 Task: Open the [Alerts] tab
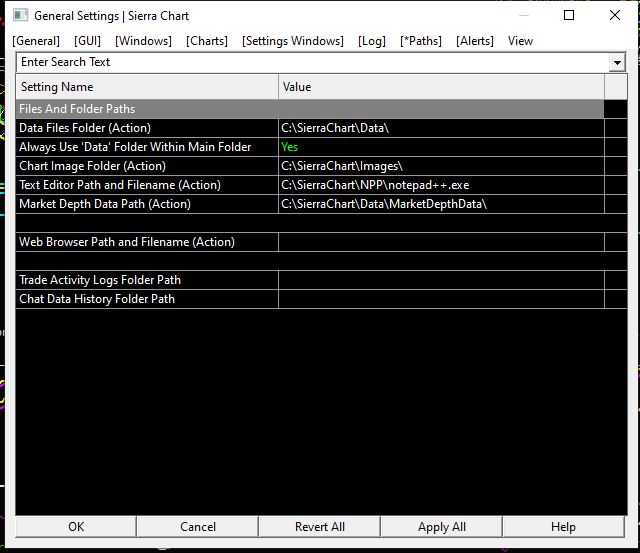tap(475, 41)
